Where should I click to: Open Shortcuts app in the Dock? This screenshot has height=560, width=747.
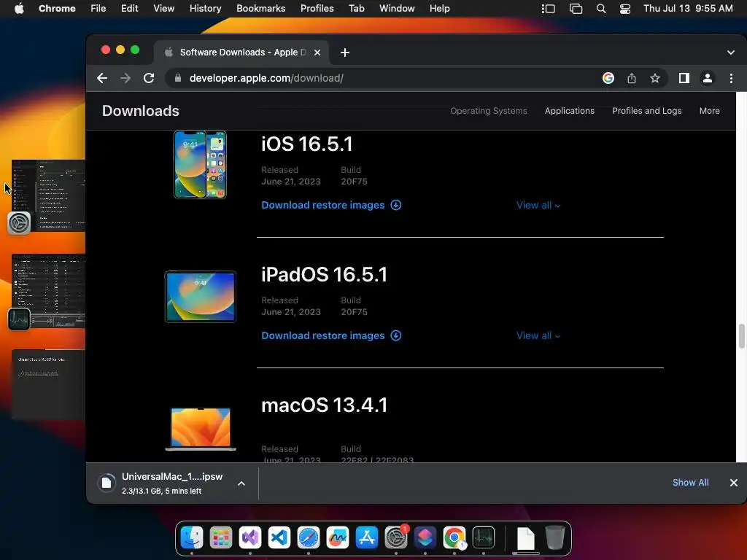[425, 537]
